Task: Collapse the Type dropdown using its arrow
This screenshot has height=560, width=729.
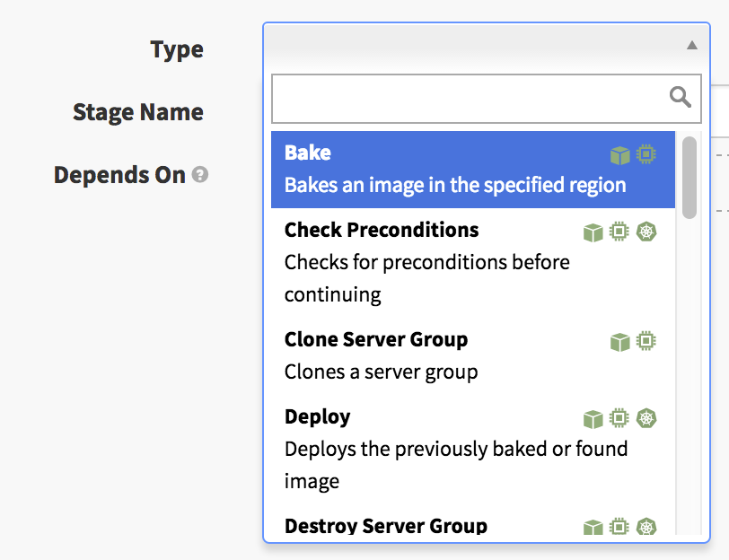Action: click(x=691, y=45)
